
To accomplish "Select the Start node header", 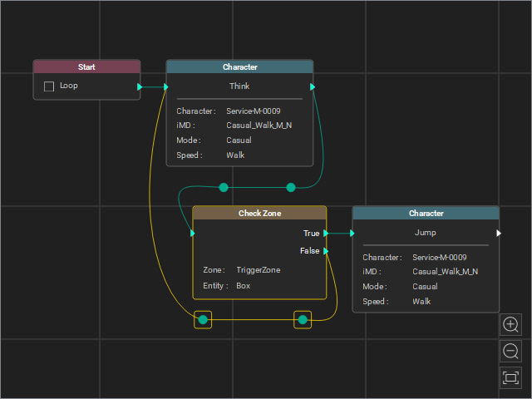I will click(x=86, y=66).
